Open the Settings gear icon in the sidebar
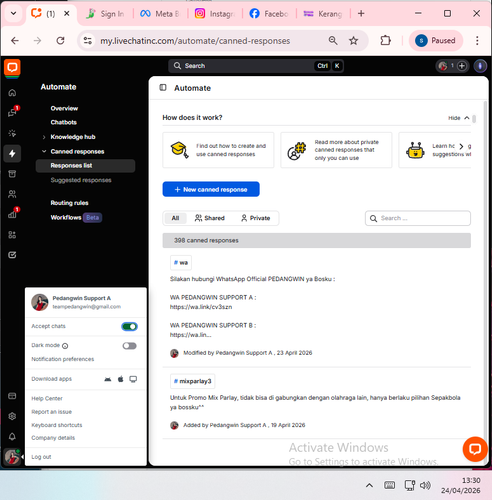 coord(12,416)
